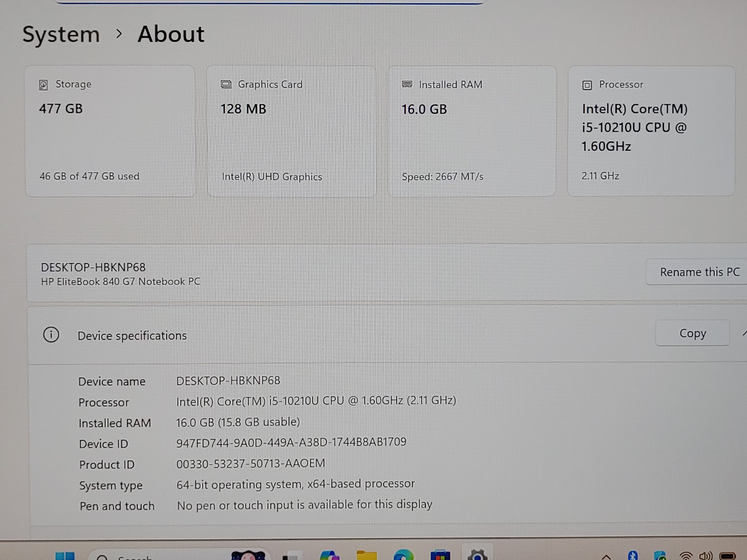Click the Bluetooth tray icon
Image resolution: width=747 pixels, height=560 pixels.
coord(632,556)
